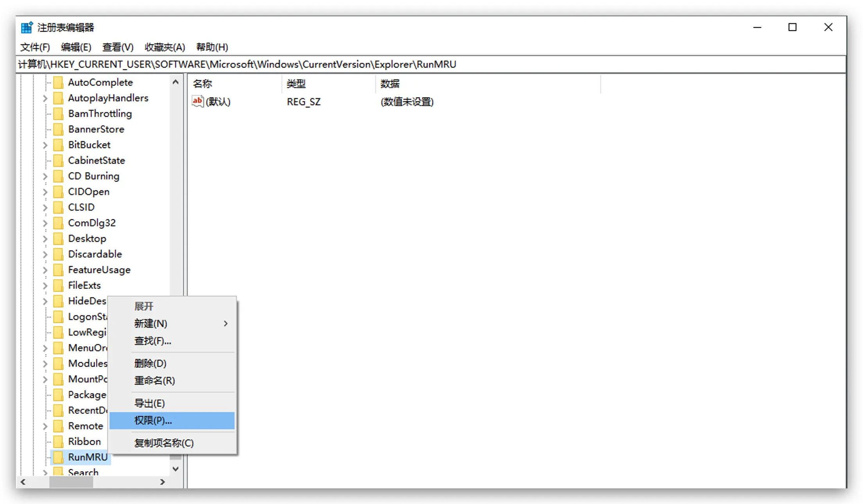Open the 帮助(H) menu
863x504 pixels.
(x=212, y=47)
